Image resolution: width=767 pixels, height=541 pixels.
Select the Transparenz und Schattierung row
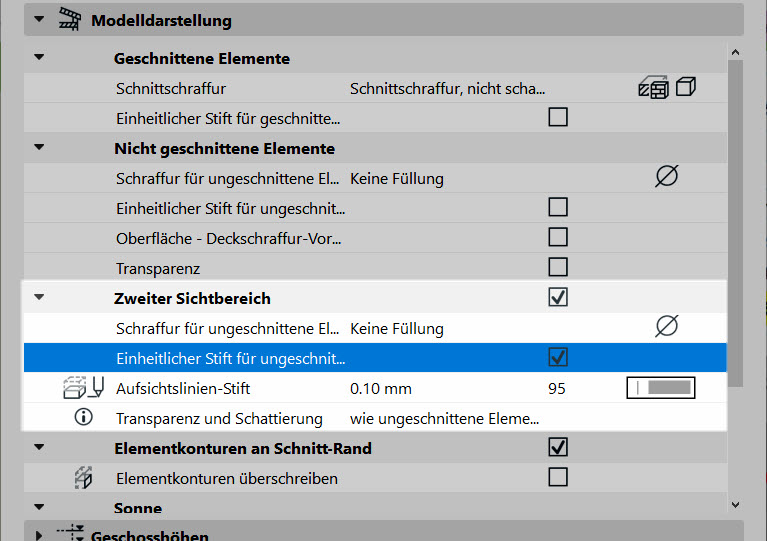click(375, 418)
